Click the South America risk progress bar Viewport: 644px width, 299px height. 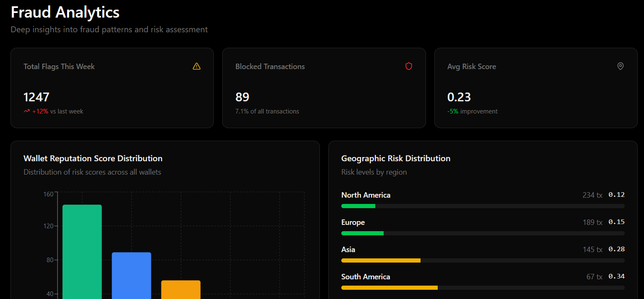pos(483,288)
